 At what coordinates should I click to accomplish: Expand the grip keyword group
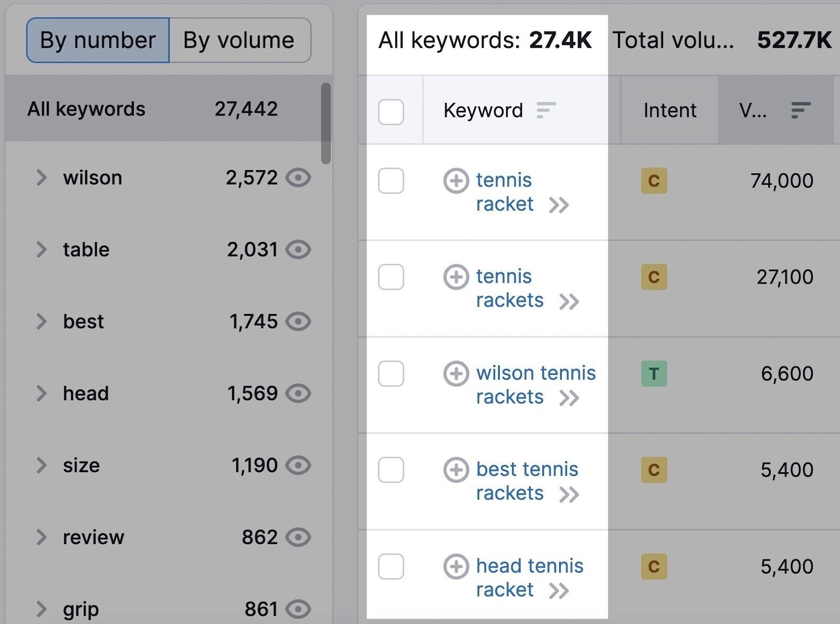41,609
